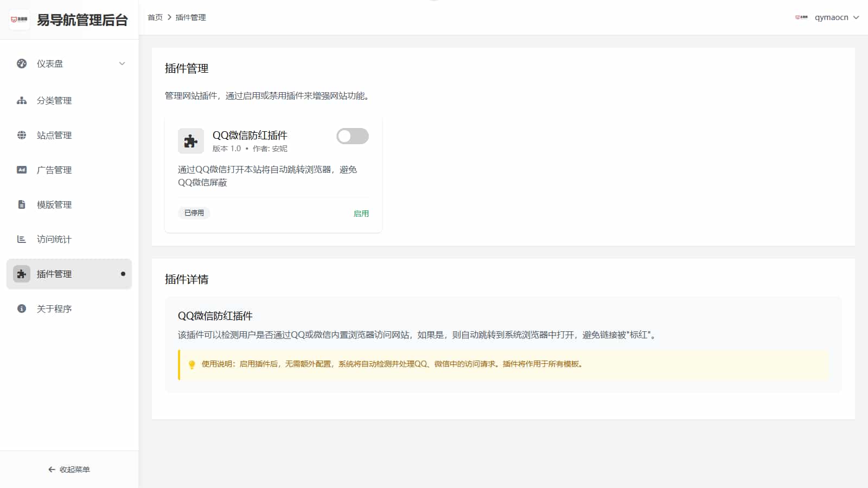Screen dimensions: 868x488
Task: Click the 关于程序 info icon
Action: point(22,309)
